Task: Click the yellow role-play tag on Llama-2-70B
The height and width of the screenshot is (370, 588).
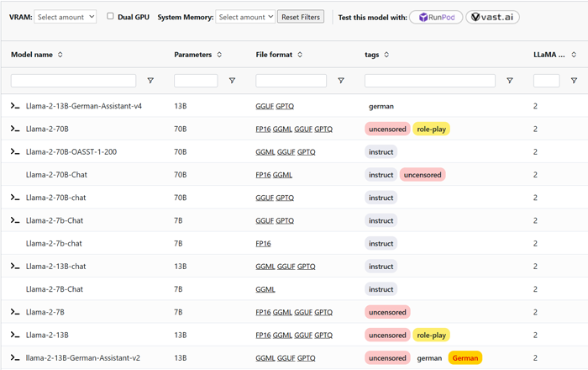Action: pos(431,129)
